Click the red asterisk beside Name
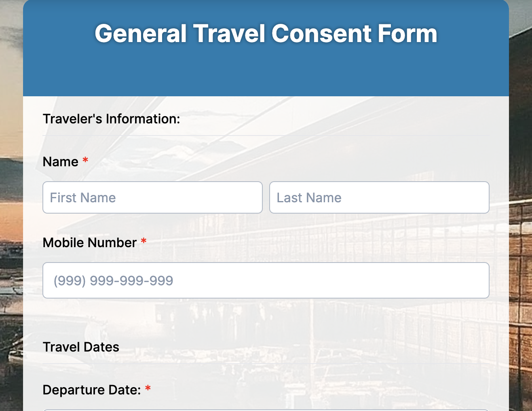 point(85,160)
